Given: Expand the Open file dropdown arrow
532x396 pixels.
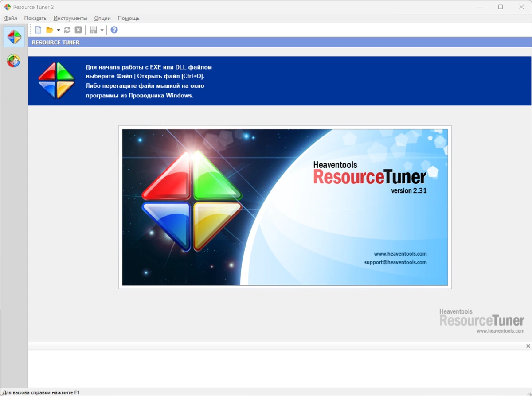Looking at the screenshot, I should click(59, 30).
